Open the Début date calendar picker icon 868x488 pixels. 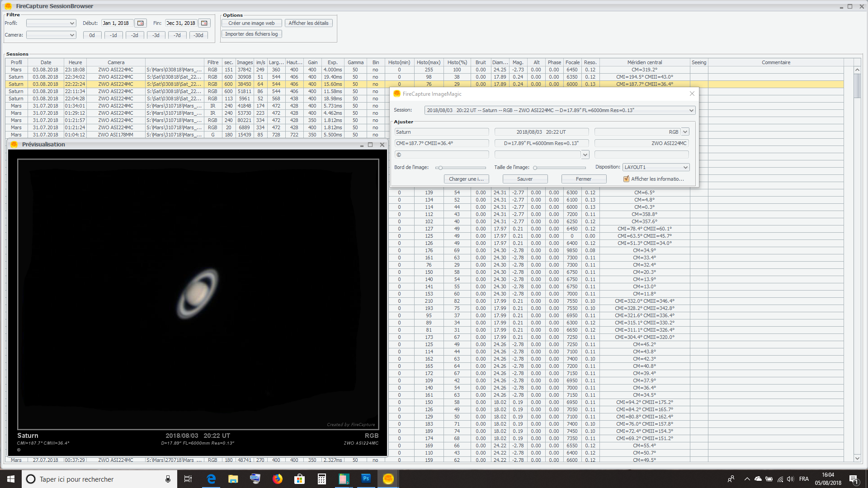(x=141, y=23)
